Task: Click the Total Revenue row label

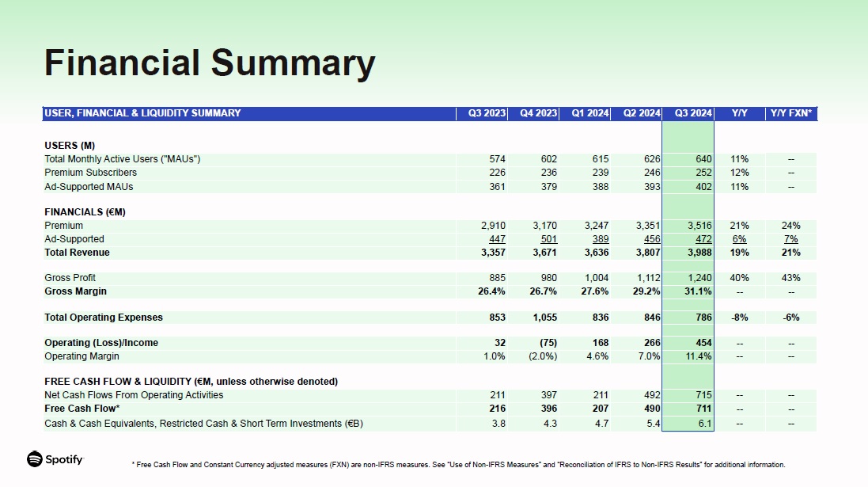Action: pyautogui.click(x=77, y=253)
